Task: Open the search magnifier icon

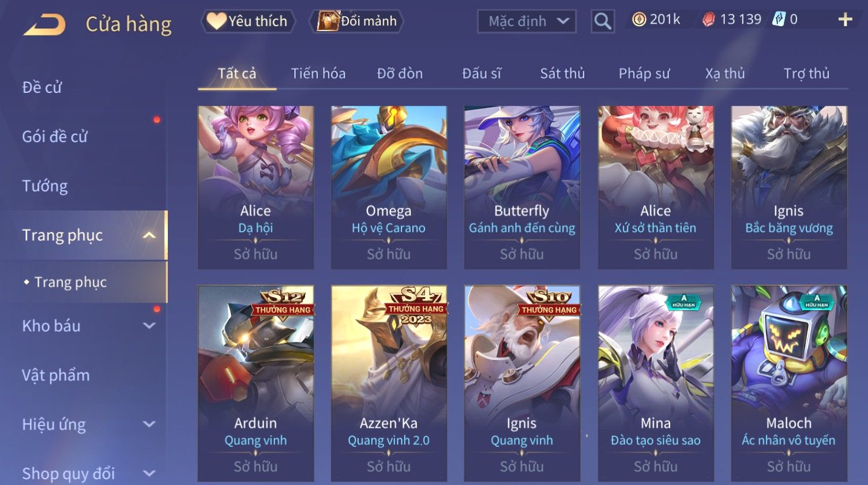Action: point(603,21)
